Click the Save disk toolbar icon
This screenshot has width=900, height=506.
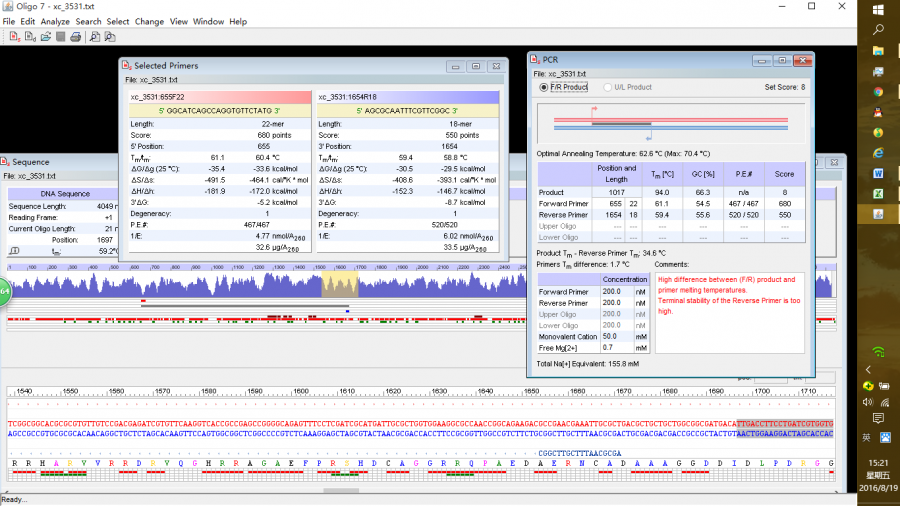(x=61, y=37)
